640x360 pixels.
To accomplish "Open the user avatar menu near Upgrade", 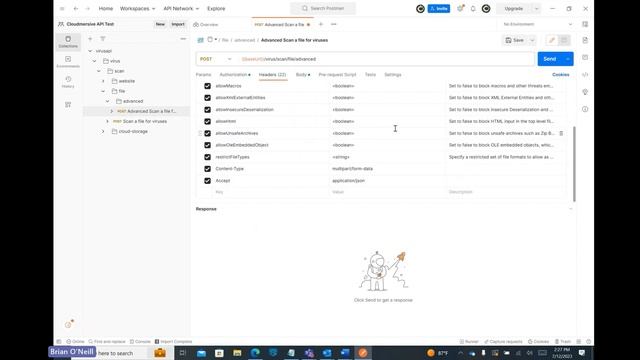I will coord(486,9).
